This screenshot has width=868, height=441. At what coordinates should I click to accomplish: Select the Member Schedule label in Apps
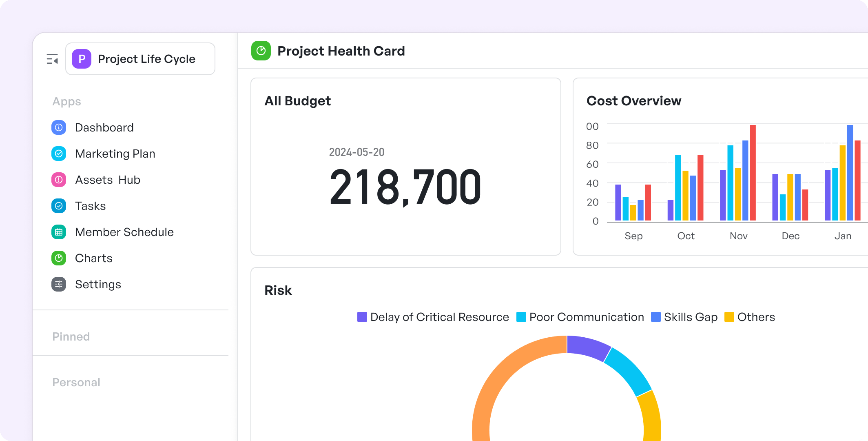coord(124,232)
